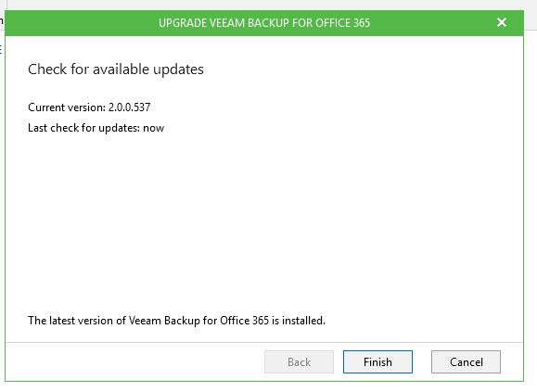This screenshot has width=537, height=392.
Task: Click the version number 2.0.0.537
Action: click(x=130, y=107)
